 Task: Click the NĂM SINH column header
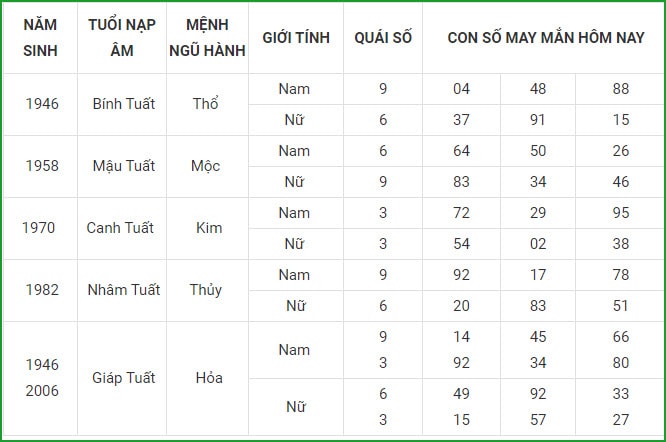pos(40,38)
